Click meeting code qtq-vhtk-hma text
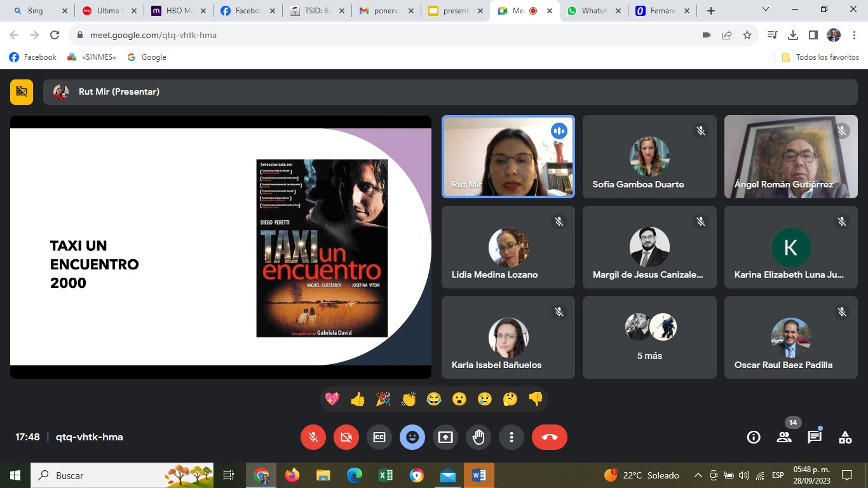Screen dimensions: 868x488 tap(89, 437)
